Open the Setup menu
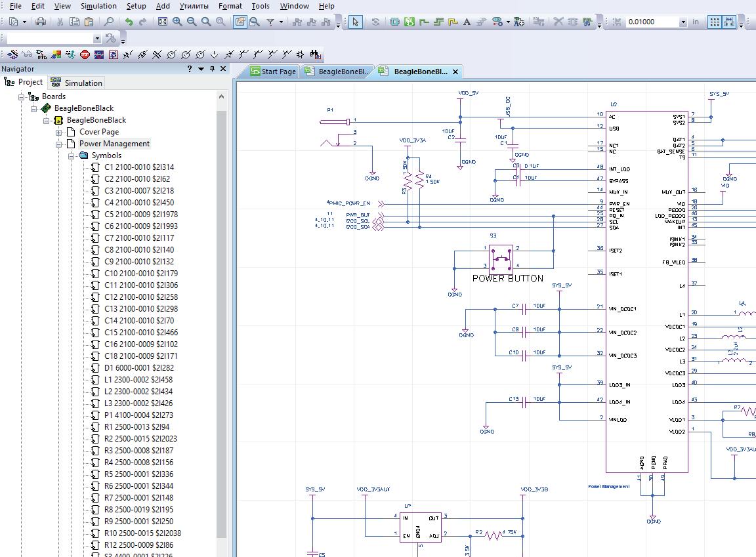The width and height of the screenshot is (756, 557). pos(136,6)
